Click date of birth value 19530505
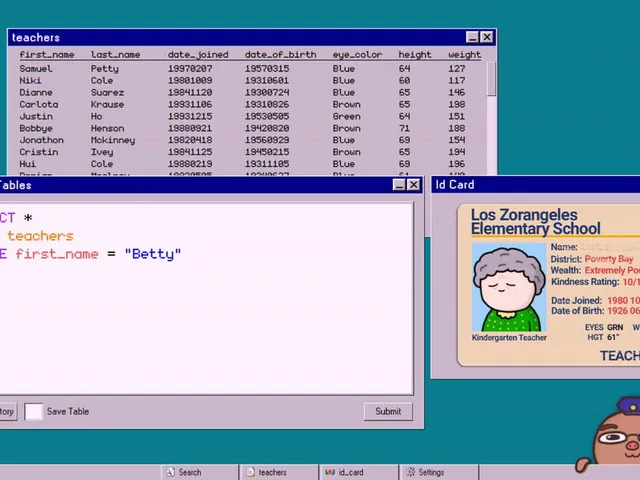The height and width of the screenshot is (480, 640). click(x=267, y=116)
